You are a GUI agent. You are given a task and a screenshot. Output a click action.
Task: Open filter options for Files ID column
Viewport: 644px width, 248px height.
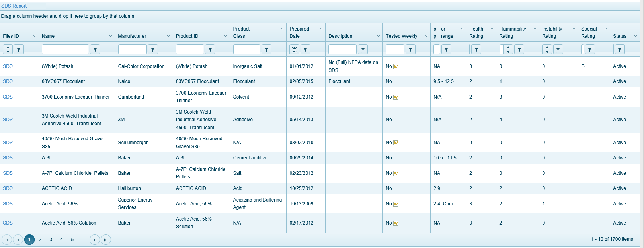[19, 49]
